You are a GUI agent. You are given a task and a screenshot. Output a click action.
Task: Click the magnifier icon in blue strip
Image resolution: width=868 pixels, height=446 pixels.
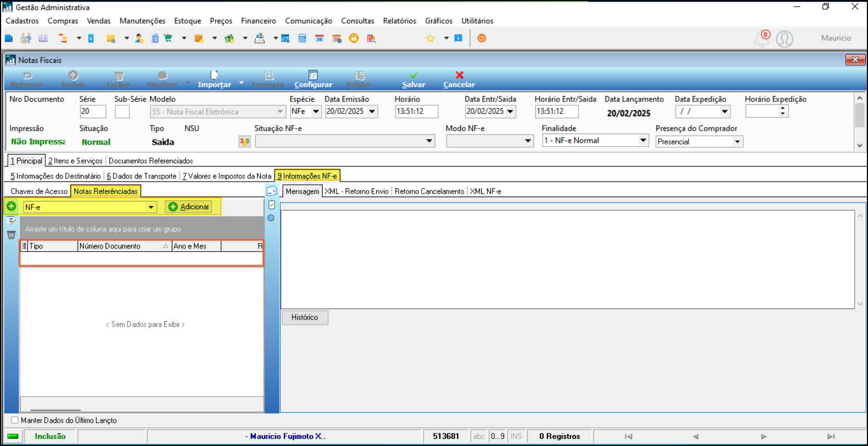(271, 218)
